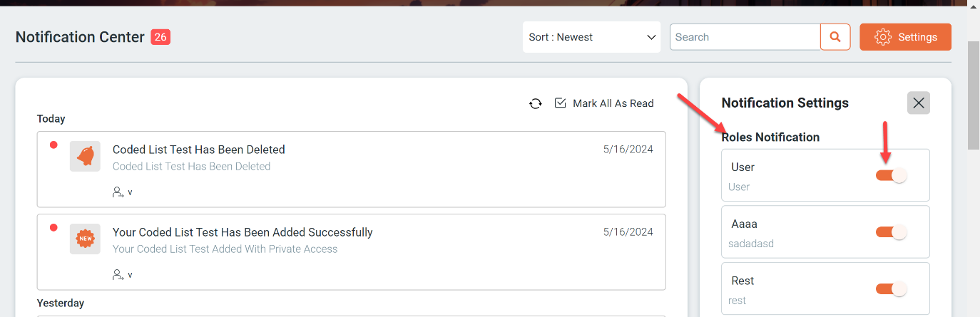Switch off the Rest role toggle

(891, 289)
